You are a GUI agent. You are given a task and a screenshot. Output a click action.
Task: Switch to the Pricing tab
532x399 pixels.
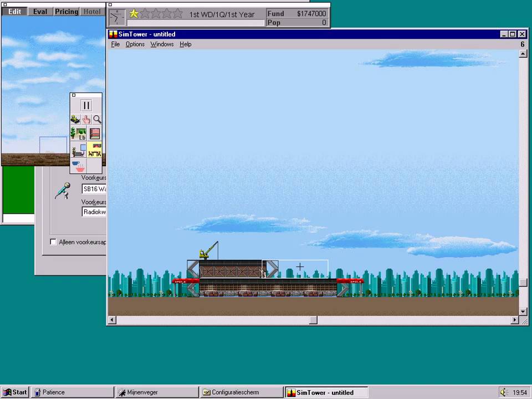pos(66,12)
